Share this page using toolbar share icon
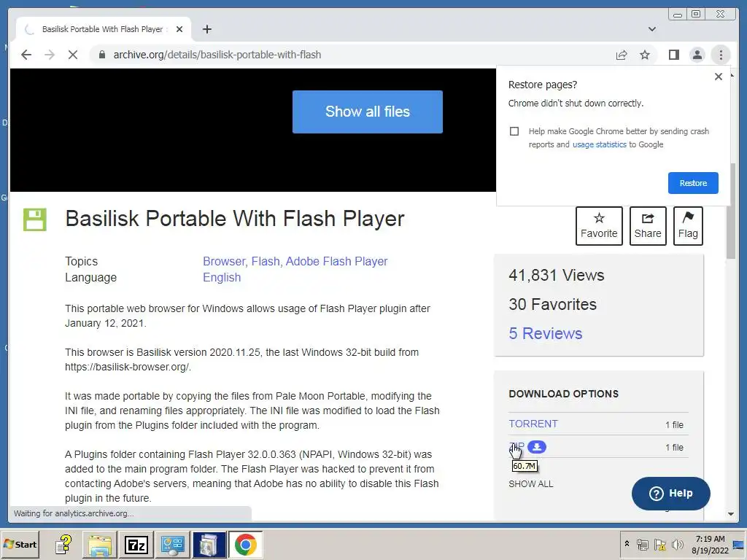Viewport: 747px width, 560px height. click(x=622, y=55)
